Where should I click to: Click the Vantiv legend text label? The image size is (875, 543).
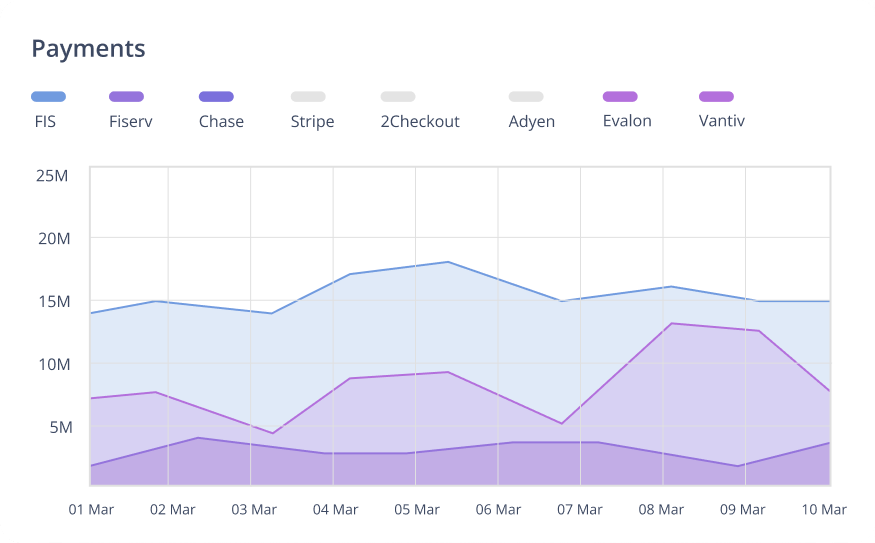721,121
